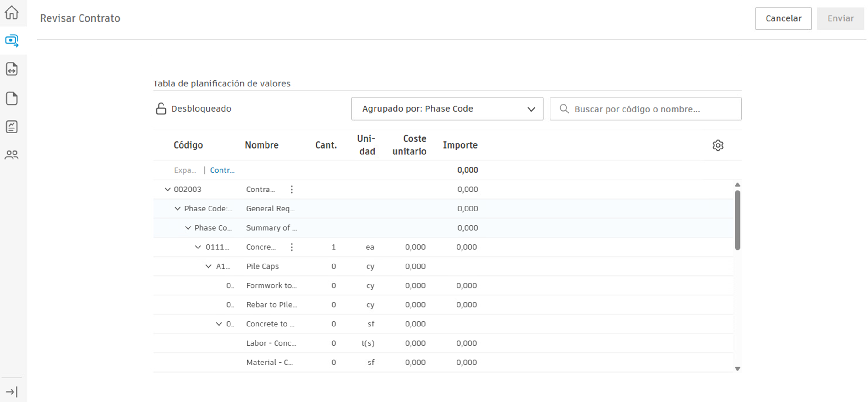Click the table's vertical scrollbar thumb
868x402 pixels.
coord(737,220)
